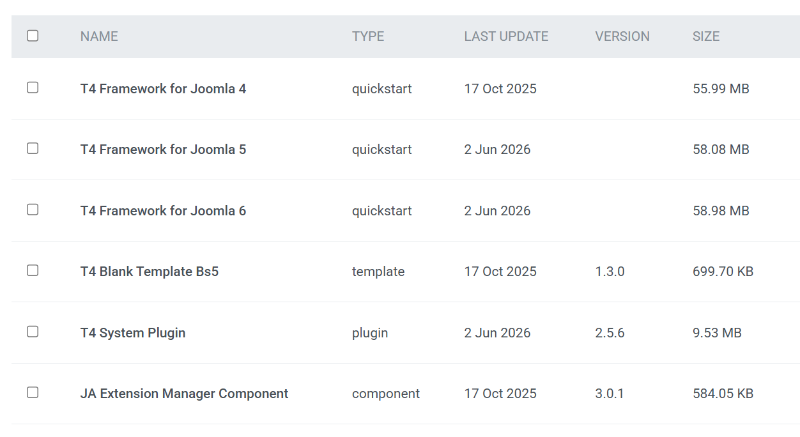Click the 699.70 KB size cell

click(723, 271)
